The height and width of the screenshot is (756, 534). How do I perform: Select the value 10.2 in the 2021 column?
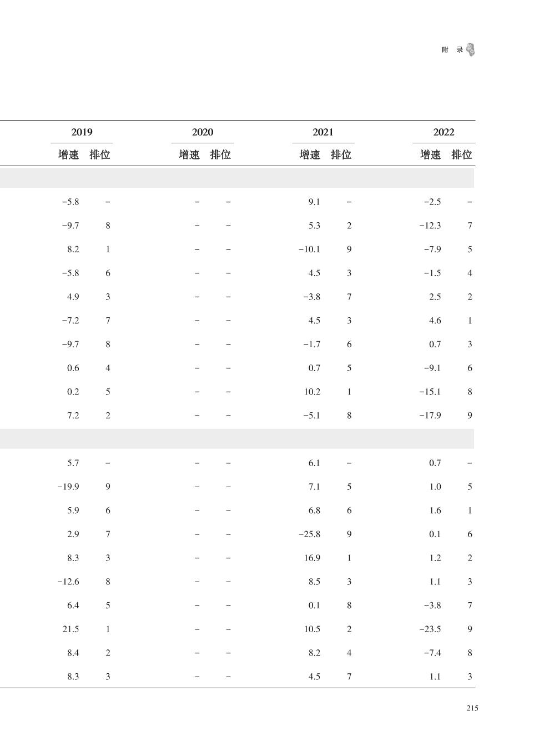pyautogui.click(x=312, y=392)
